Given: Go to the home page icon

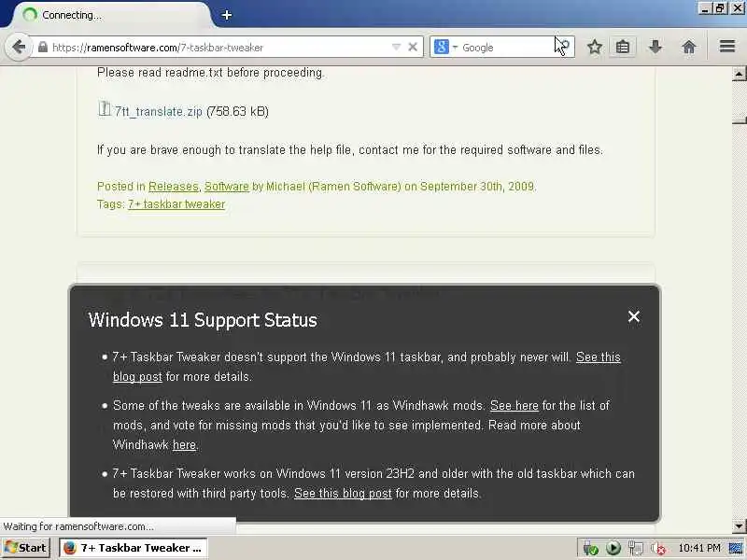Looking at the screenshot, I should [689, 47].
